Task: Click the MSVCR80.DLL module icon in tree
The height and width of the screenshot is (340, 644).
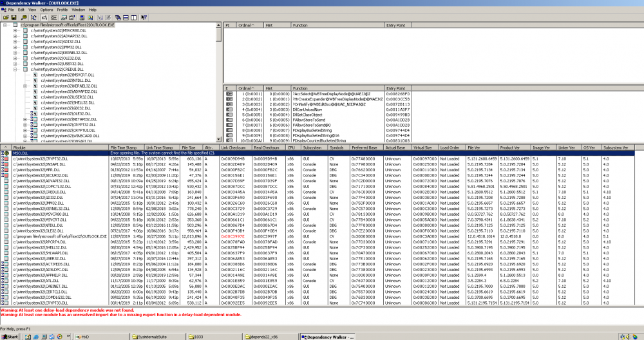Action: (x=25, y=30)
